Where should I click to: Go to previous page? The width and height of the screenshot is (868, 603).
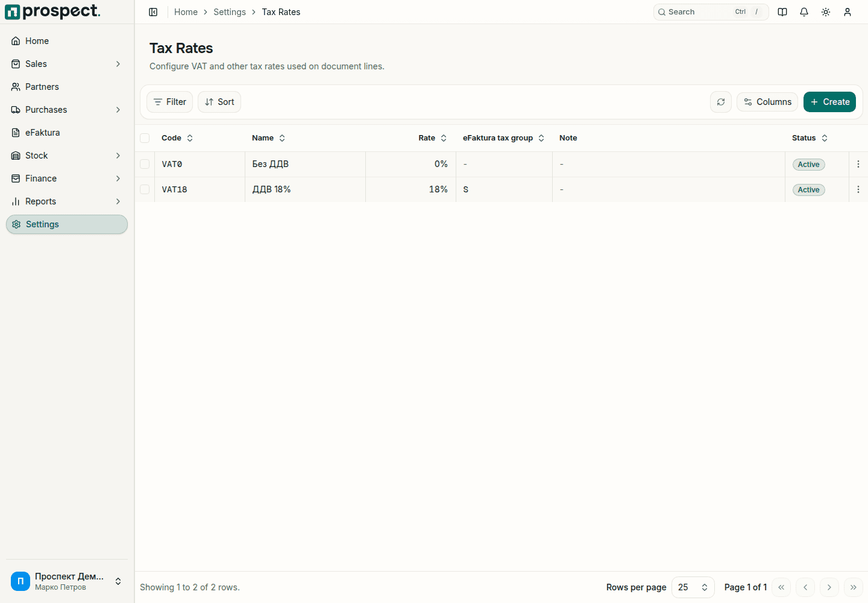click(x=805, y=587)
